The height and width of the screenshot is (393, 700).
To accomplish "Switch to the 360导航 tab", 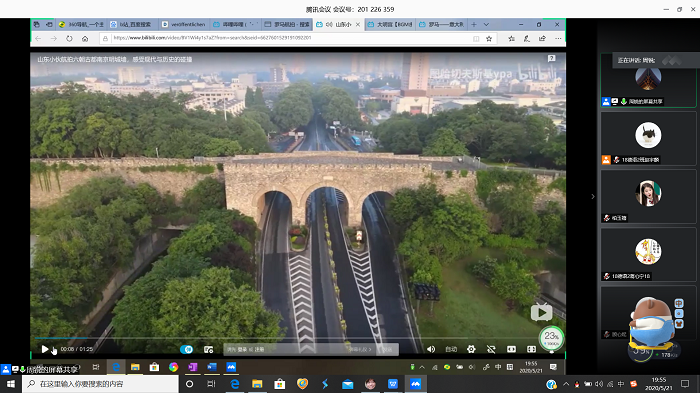I will (x=81, y=25).
